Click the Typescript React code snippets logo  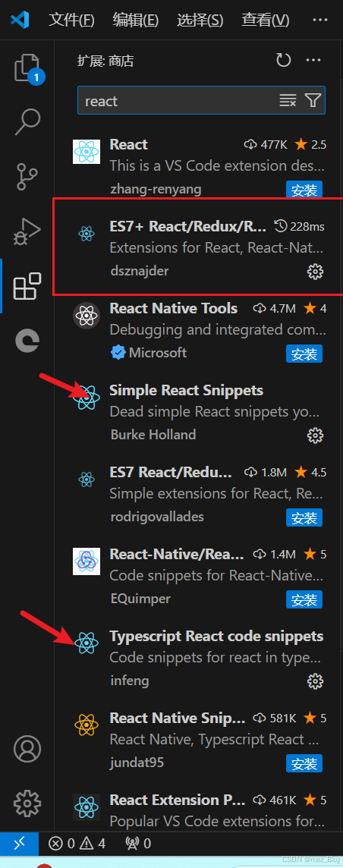pyautogui.click(x=87, y=643)
